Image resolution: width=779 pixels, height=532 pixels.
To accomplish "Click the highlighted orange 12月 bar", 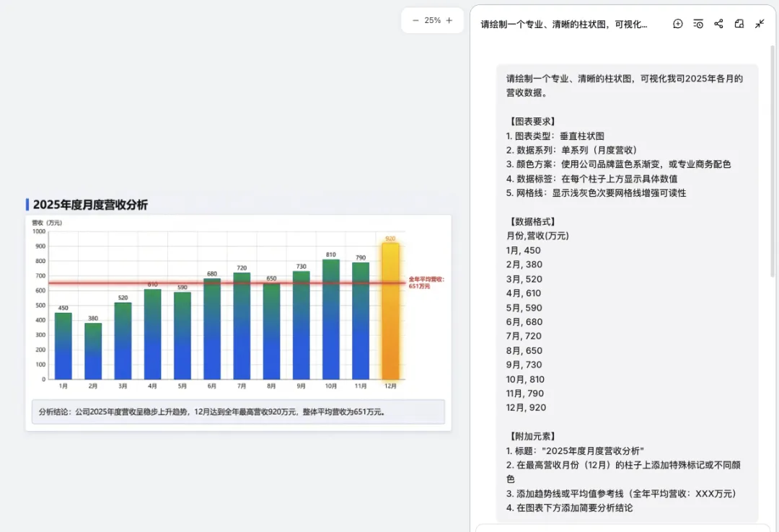I will coord(390,311).
